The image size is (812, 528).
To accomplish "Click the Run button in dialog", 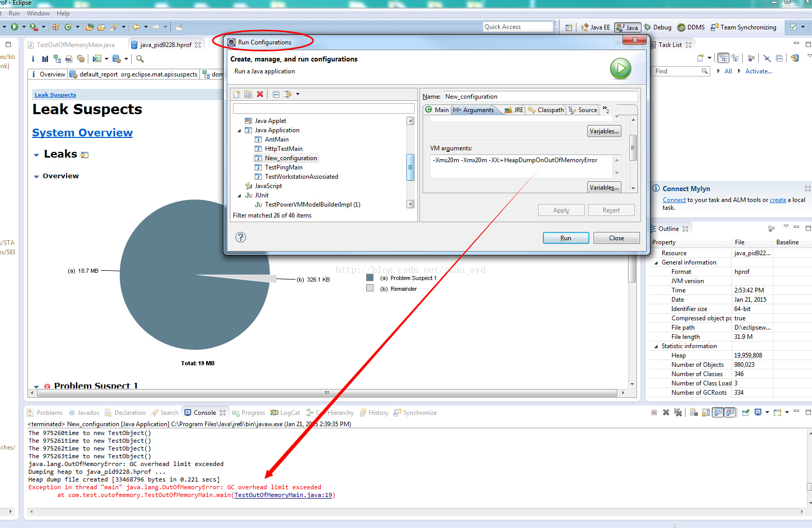I will [x=566, y=238].
